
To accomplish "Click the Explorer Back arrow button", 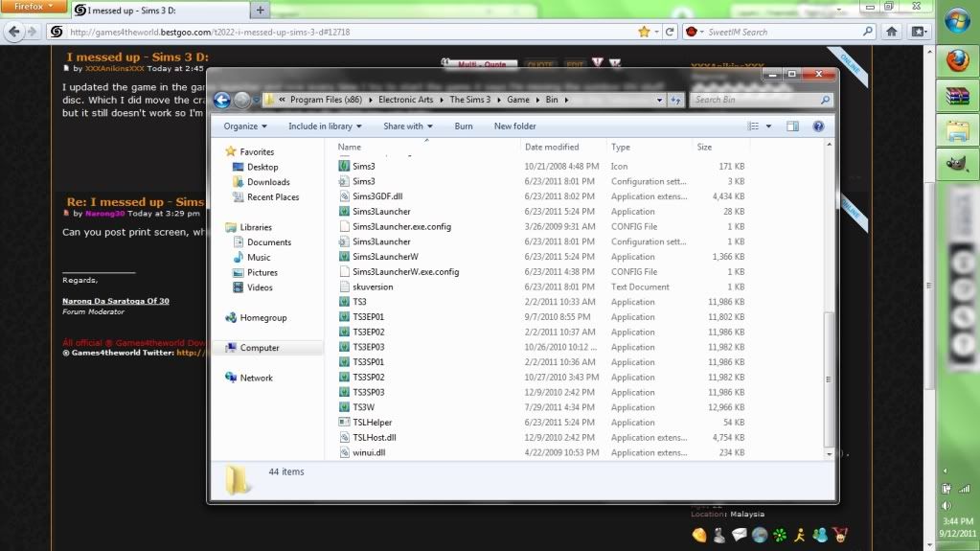I will 221,100.
